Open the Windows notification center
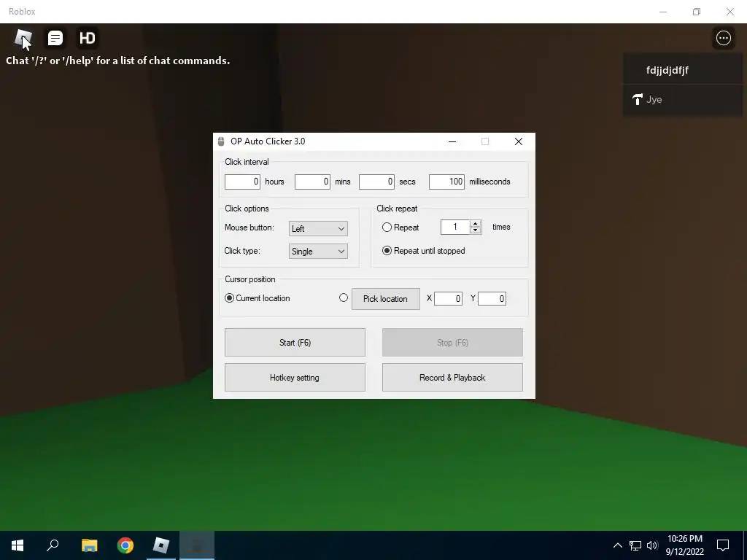Screen dimensions: 747x560 723,545
